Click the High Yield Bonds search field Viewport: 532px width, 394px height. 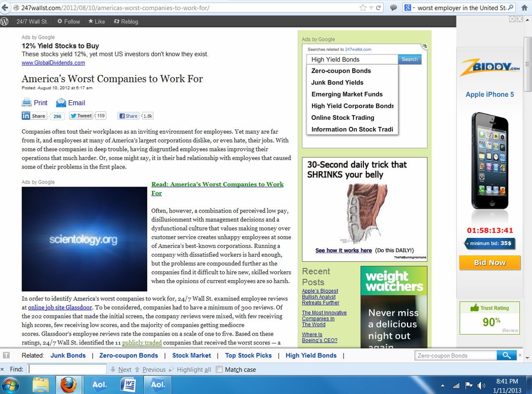pyautogui.click(x=352, y=59)
